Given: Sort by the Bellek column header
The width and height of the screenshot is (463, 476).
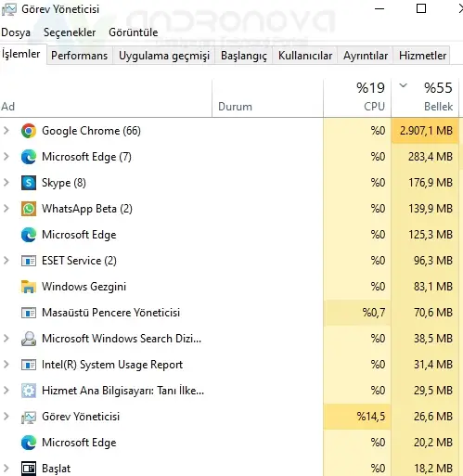Looking at the screenshot, I should tap(425, 98).
